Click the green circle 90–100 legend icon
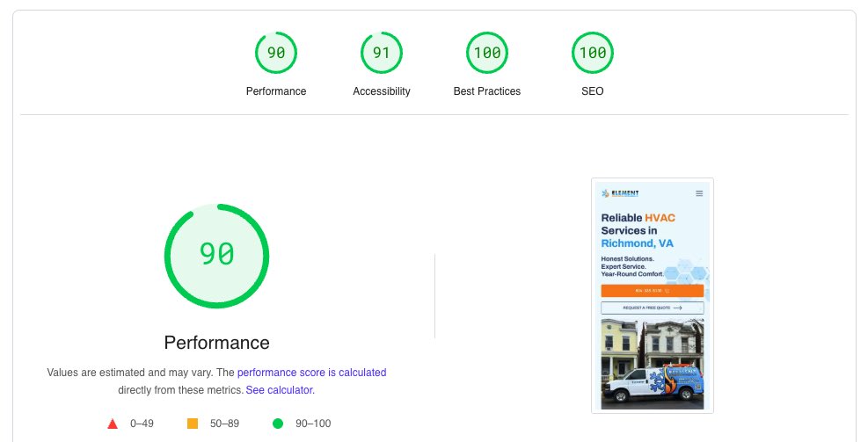The height and width of the screenshot is (442, 868). pyautogui.click(x=278, y=424)
